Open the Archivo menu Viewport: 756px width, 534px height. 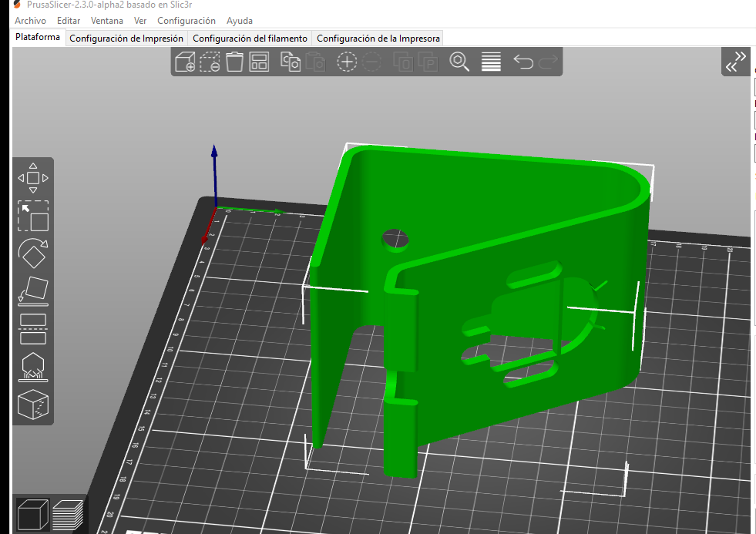[30, 21]
